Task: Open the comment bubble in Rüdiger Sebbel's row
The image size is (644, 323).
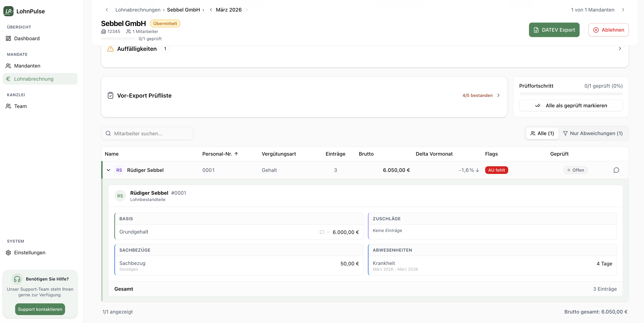Action: click(616, 170)
